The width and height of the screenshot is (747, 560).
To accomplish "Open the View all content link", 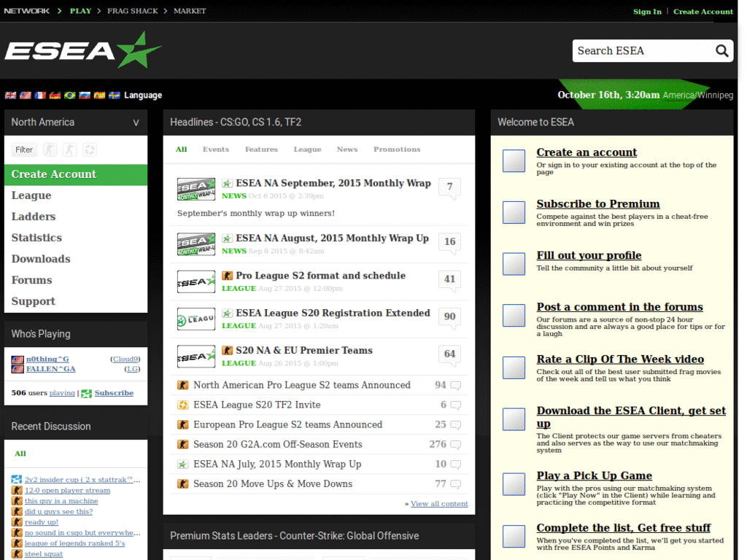I will (x=438, y=503).
